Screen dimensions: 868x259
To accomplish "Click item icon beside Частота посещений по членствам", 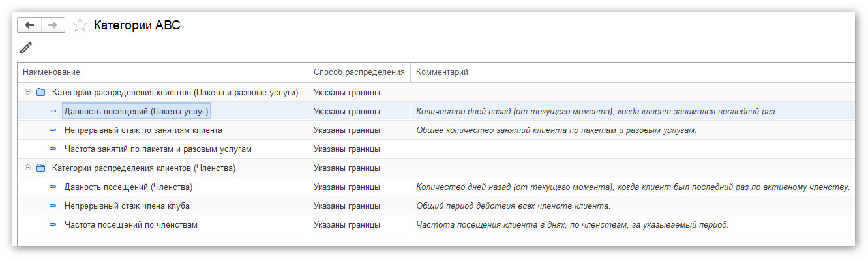I will pyautogui.click(x=53, y=225).
